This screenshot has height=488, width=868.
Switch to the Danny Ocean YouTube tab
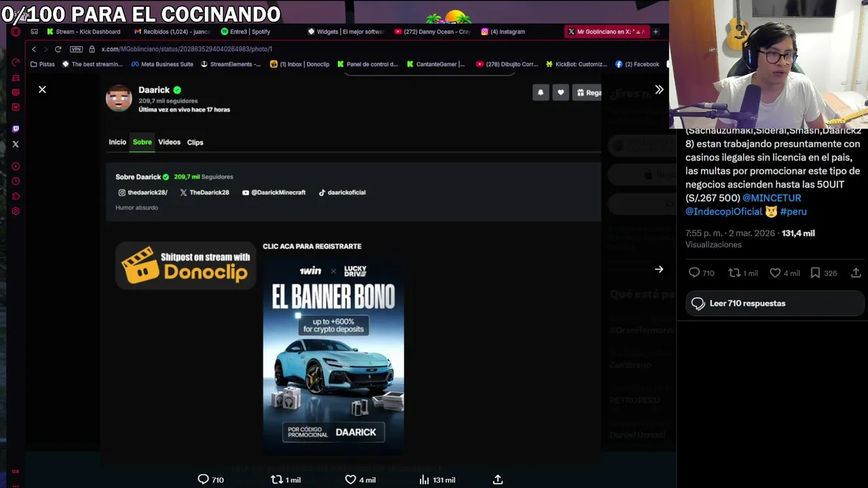click(432, 31)
